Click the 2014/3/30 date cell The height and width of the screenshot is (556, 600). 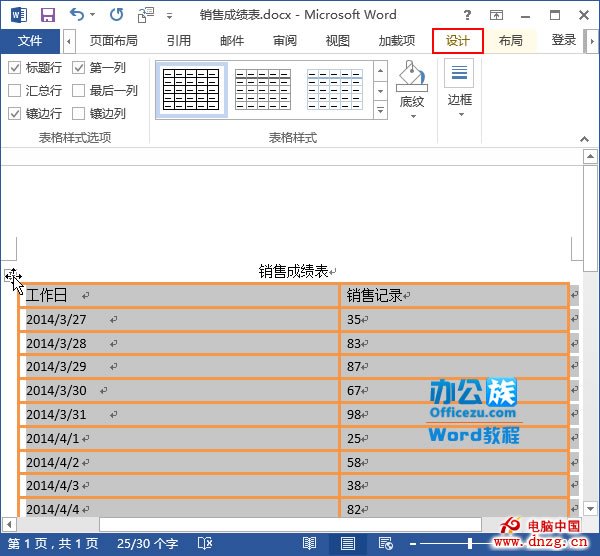coord(179,391)
